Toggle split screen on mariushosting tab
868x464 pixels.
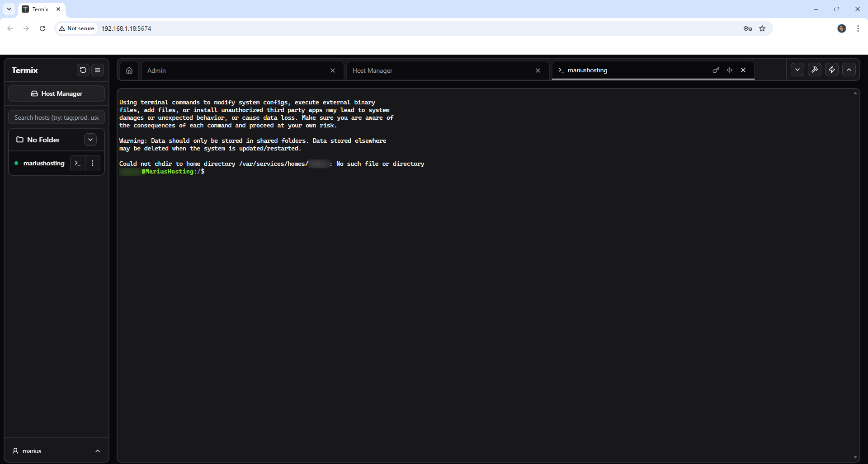[x=730, y=70]
